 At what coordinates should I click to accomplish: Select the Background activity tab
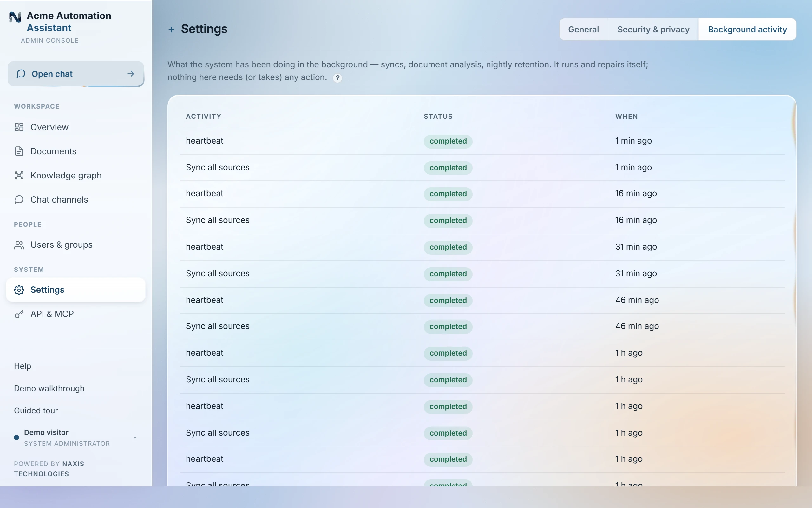(747, 30)
